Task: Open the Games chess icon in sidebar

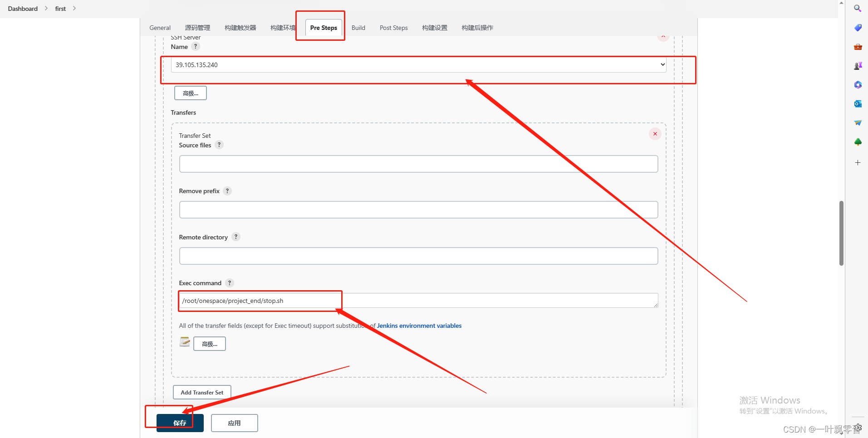Action: (x=858, y=66)
